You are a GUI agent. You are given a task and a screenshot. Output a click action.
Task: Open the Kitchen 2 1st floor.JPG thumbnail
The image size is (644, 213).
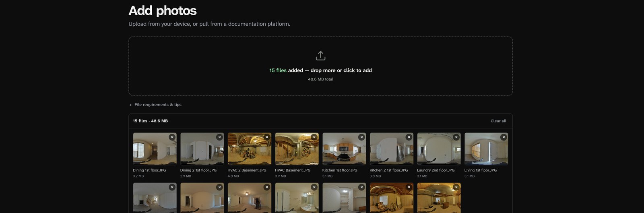click(392, 149)
